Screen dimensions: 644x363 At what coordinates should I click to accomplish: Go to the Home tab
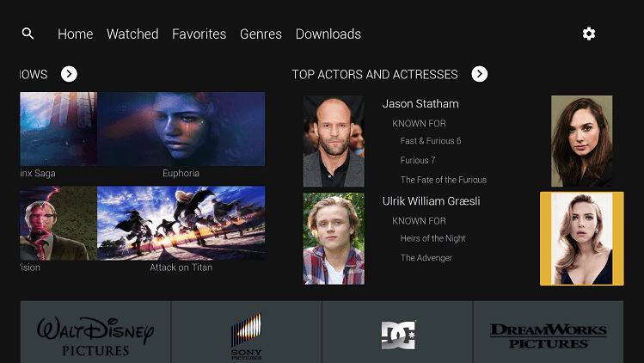click(x=75, y=34)
